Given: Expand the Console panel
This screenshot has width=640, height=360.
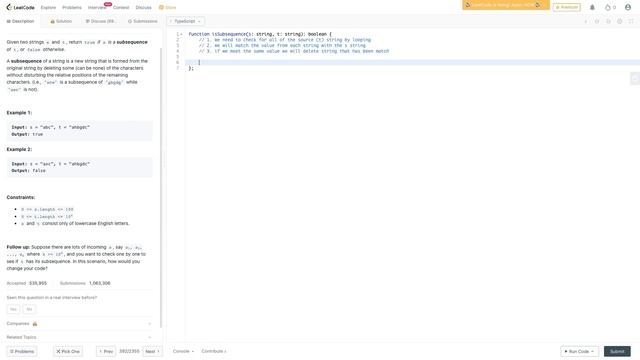Looking at the screenshot, I should 183,351.
